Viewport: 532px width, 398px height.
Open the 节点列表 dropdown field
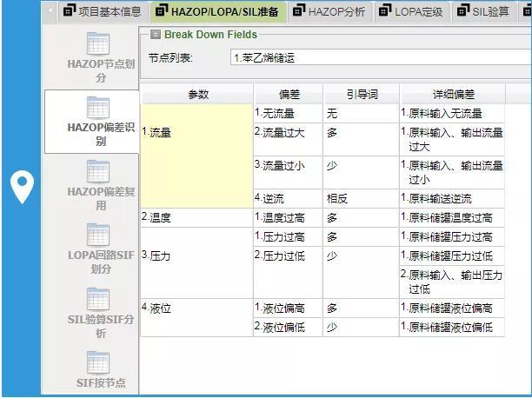click(379, 57)
